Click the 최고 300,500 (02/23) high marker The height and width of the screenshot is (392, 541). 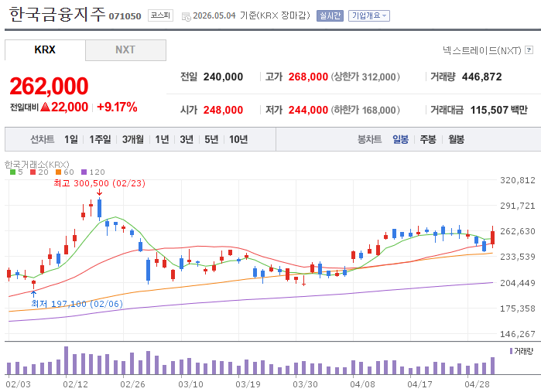[99, 183]
